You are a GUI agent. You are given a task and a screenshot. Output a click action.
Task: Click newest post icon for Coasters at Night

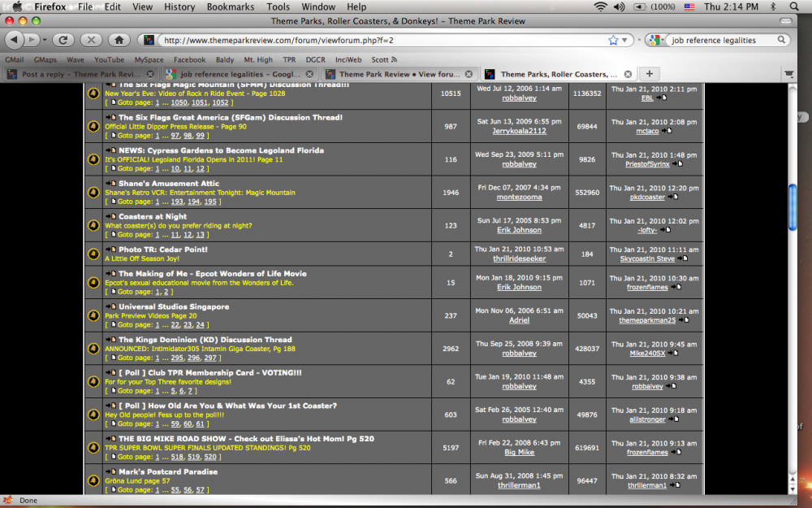point(110,216)
